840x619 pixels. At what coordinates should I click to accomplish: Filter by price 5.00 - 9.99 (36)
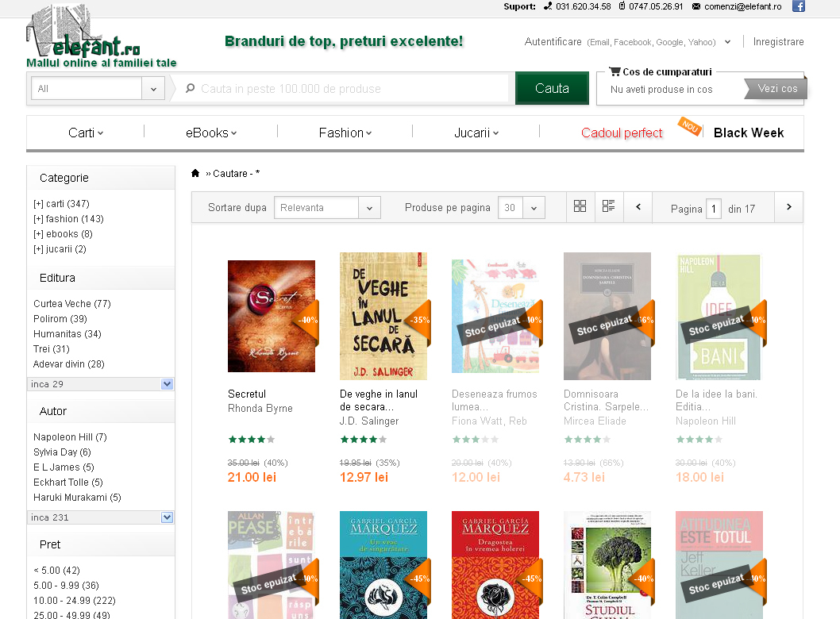(66, 585)
